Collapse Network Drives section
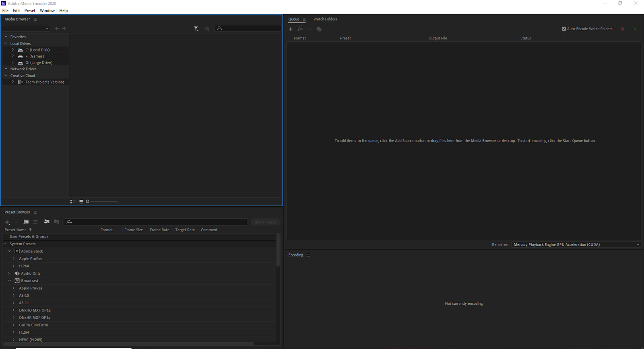The height and width of the screenshot is (349, 644). click(x=6, y=69)
